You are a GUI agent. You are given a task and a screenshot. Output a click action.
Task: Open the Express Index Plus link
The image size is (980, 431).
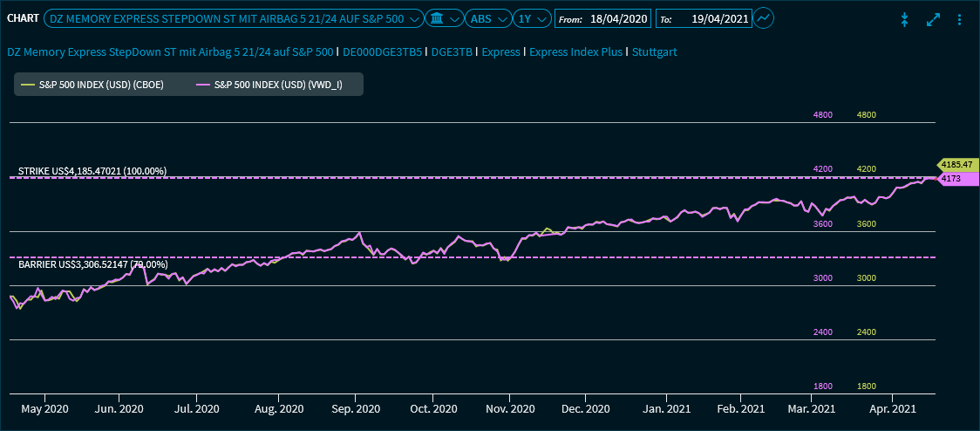click(x=575, y=52)
